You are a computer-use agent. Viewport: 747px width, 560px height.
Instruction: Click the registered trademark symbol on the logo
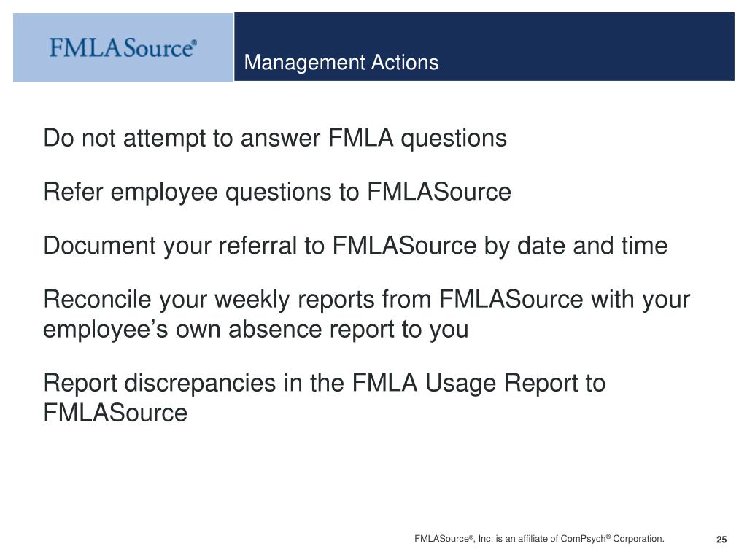click(x=194, y=43)
